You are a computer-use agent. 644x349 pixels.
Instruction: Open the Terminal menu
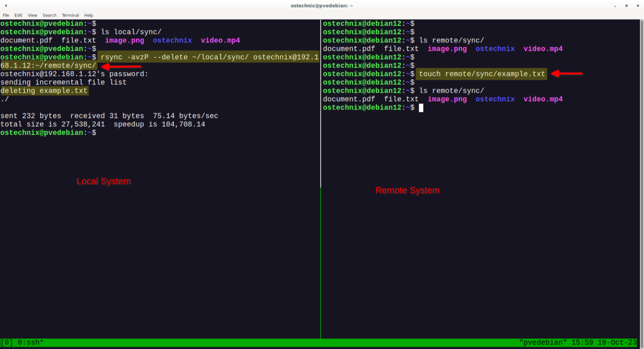pyautogui.click(x=70, y=15)
